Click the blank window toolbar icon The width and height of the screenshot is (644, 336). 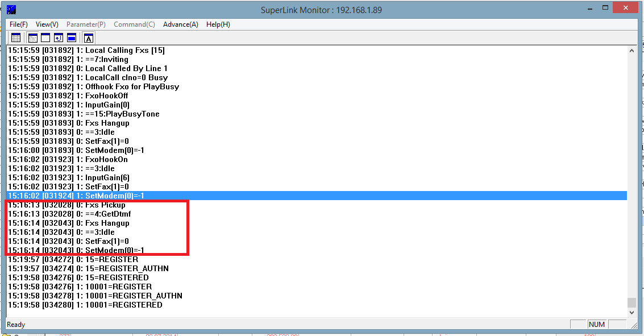tap(45, 38)
